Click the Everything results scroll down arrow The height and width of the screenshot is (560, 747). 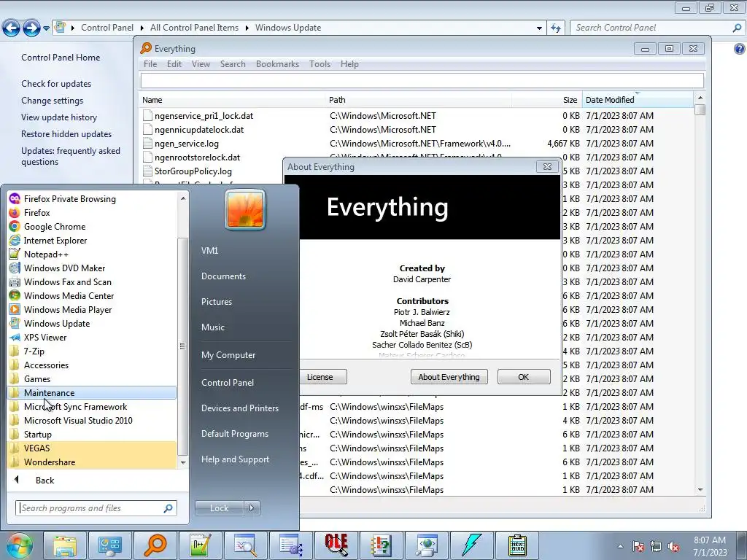tap(700, 489)
